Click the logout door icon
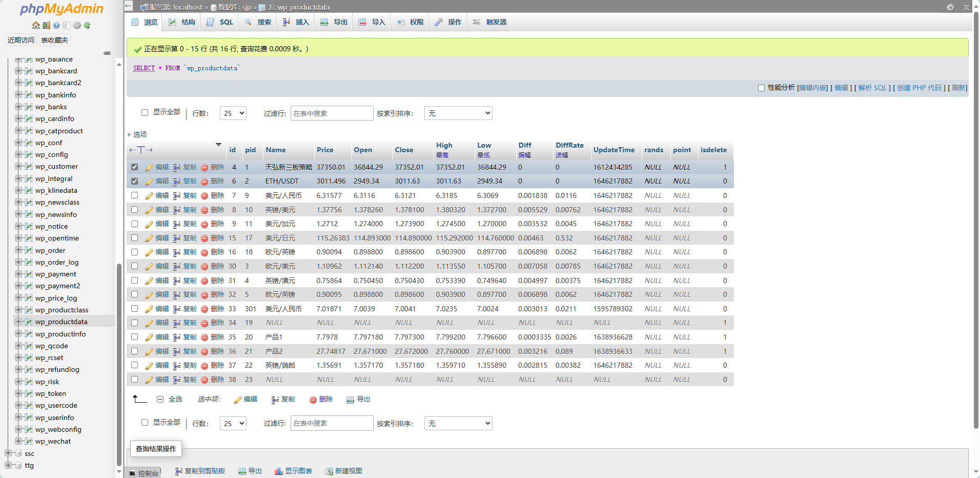The image size is (980, 478). tap(46, 25)
